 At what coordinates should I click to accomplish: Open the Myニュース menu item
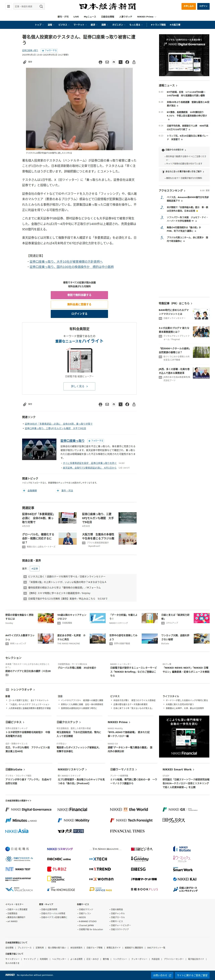coord(90,17)
